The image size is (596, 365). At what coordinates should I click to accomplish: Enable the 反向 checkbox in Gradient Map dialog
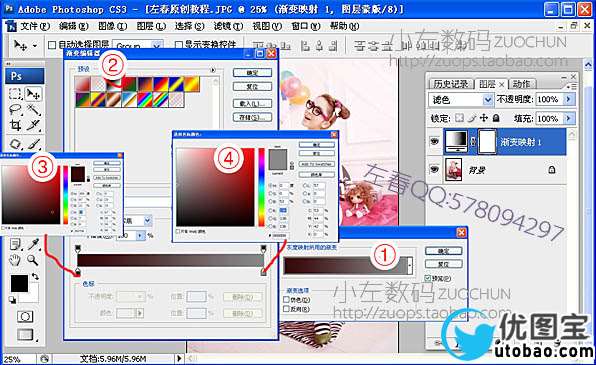coord(287,309)
